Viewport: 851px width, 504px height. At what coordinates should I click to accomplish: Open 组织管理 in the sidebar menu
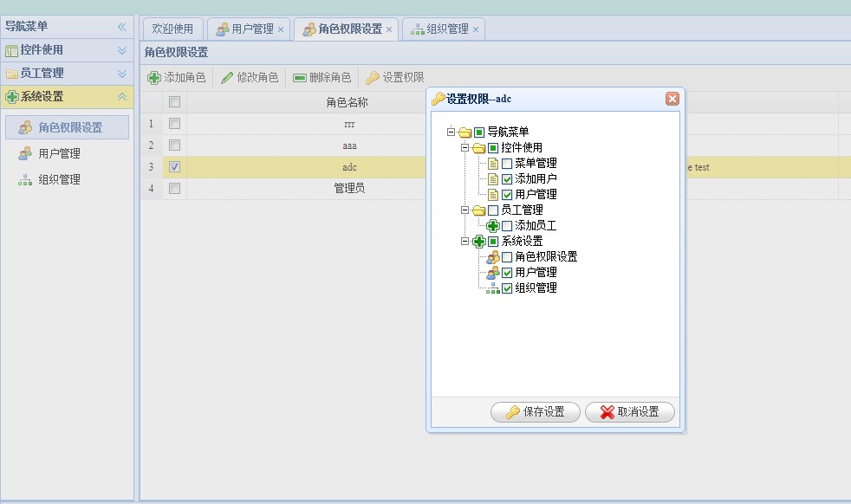[x=68, y=179]
